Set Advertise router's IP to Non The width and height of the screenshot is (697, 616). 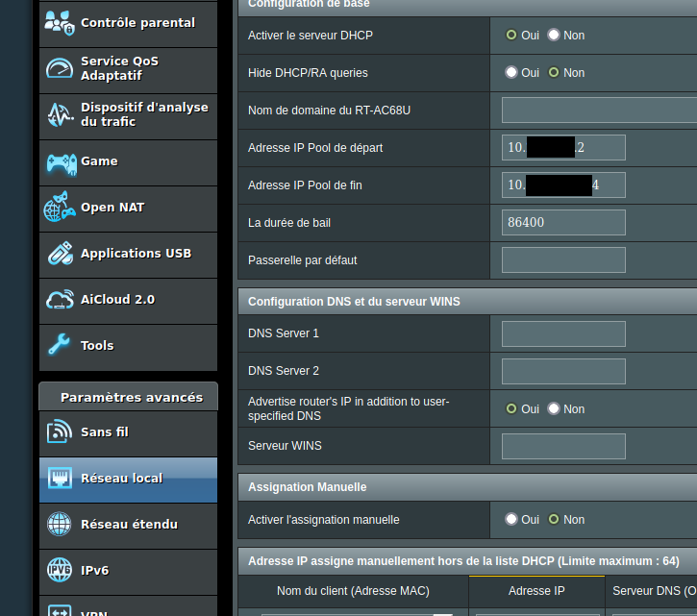pos(554,408)
